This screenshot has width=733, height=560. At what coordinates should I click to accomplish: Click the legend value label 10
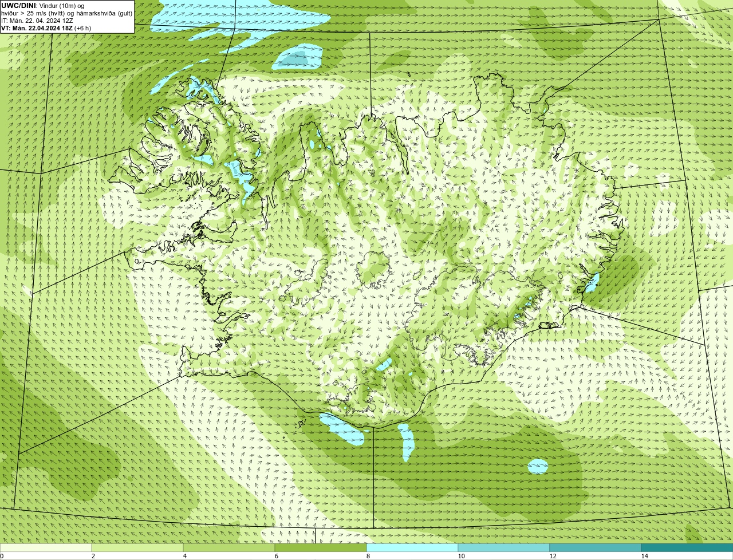461,556
